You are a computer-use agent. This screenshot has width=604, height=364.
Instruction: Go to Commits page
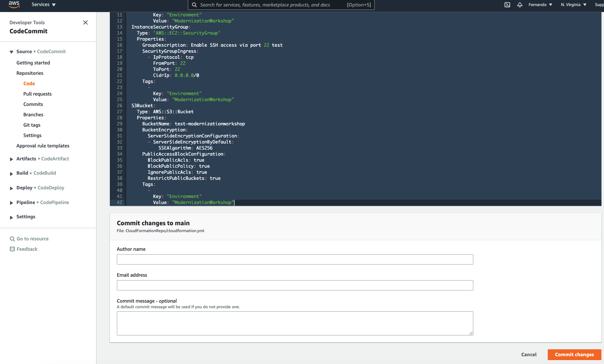pyautogui.click(x=33, y=104)
